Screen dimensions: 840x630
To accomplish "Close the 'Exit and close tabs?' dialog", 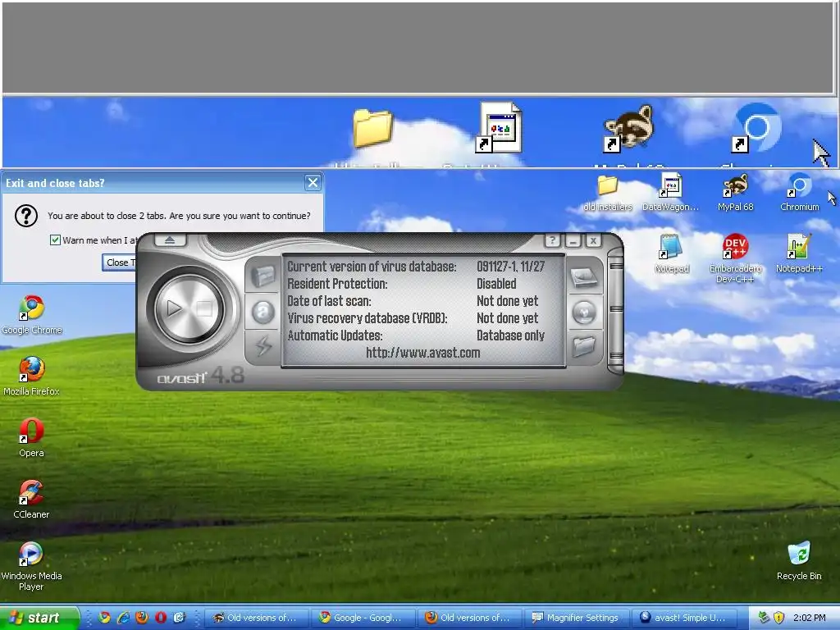I will click(x=313, y=183).
